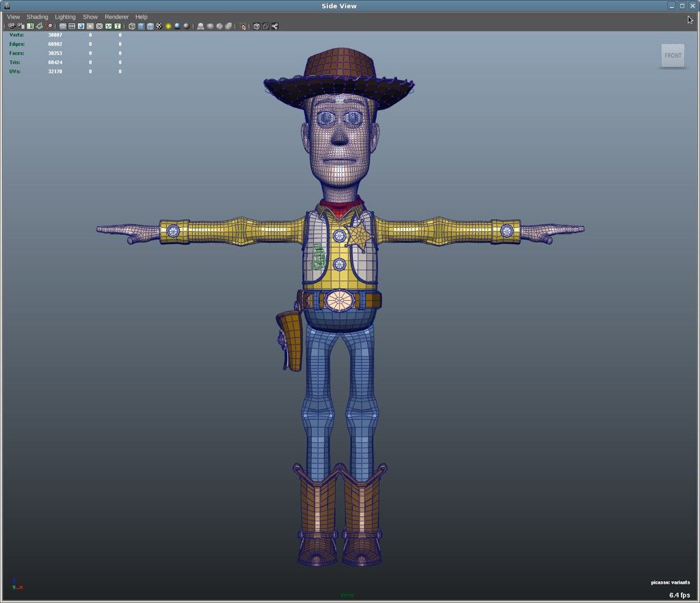Open the View menu
Screen dimensions: 700x603
13,16
